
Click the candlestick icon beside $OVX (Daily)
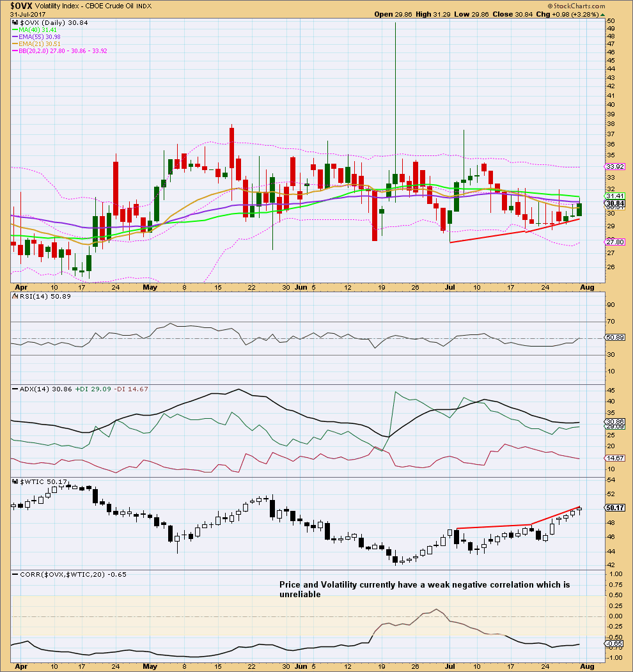point(15,23)
